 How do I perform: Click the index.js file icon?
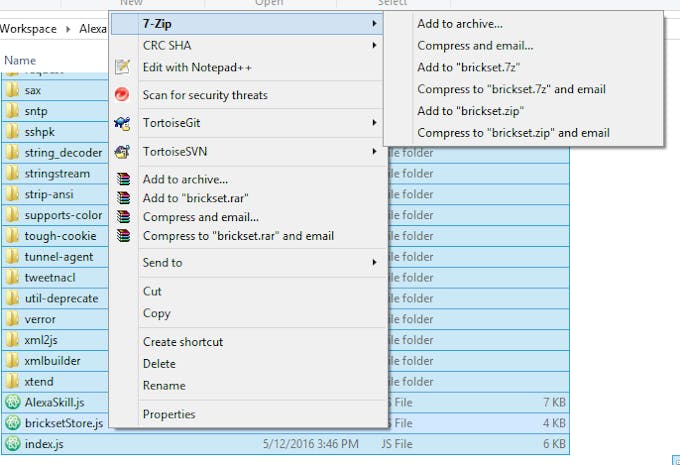point(13,444)
